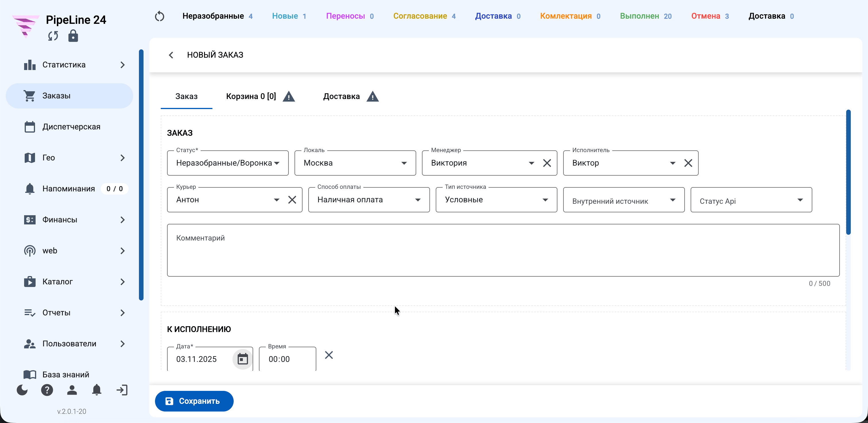Click the Время input field
This screenshot has width=868, height=423.
click(287, 359)
